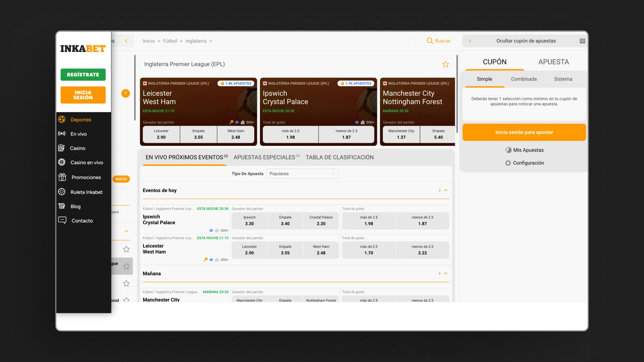Select the Combinada bet tab
Screen dimensions: 644x362
(x=524, y=79)
